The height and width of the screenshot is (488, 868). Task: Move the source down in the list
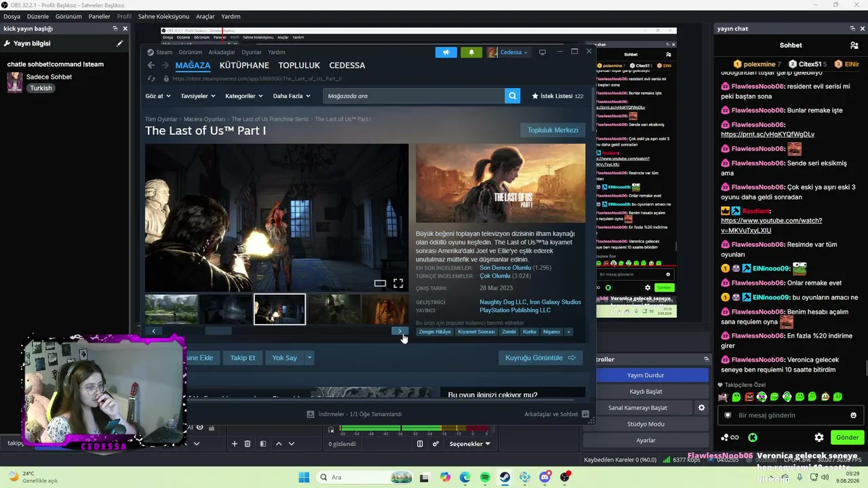(292, 444)
